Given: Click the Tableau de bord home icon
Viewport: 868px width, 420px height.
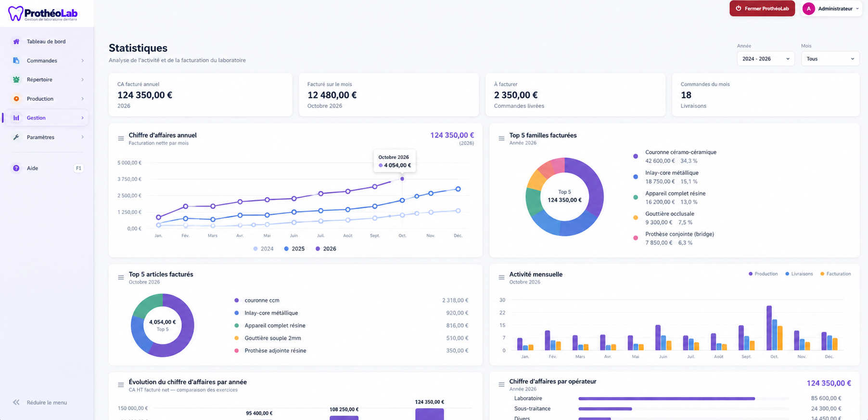Looking at the screenshot, I should tap(16, 41).
